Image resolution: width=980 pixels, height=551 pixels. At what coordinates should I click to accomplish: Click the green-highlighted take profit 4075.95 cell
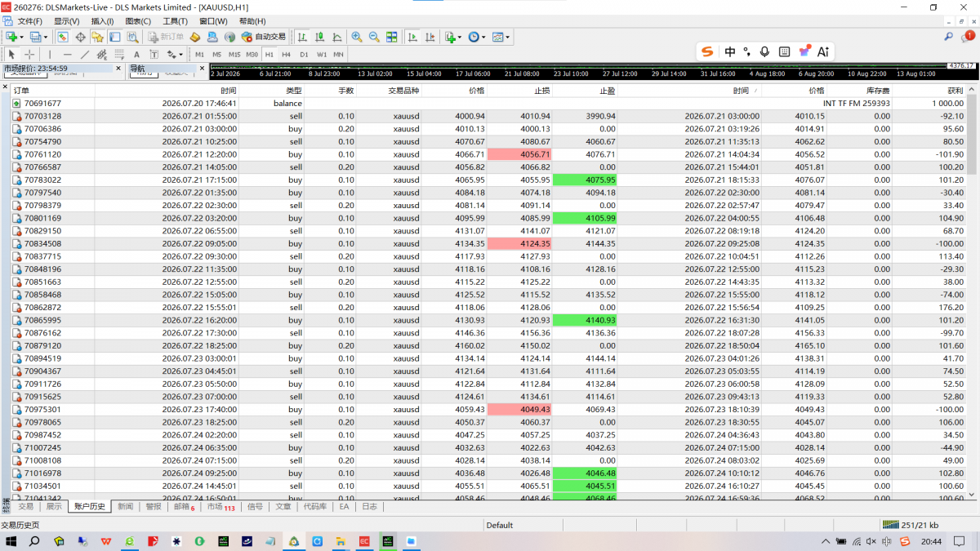click(585, 180)
